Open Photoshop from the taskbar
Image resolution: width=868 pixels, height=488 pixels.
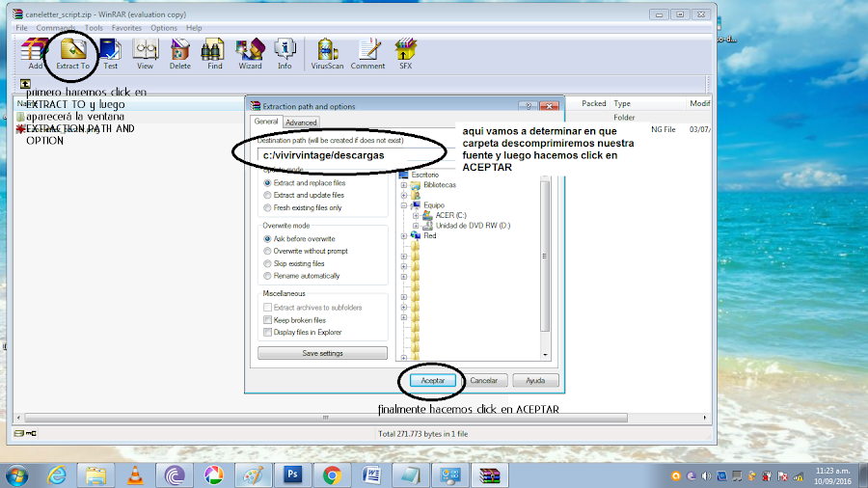293,474
